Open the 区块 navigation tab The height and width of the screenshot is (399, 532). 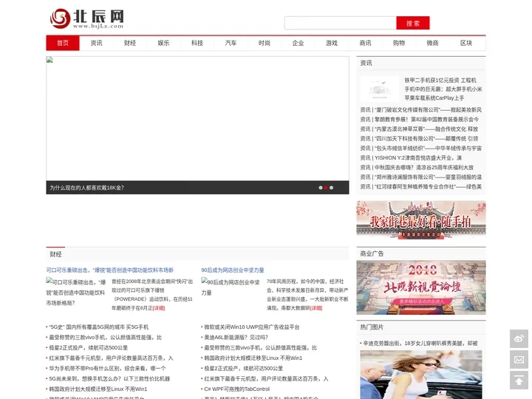coord(465,43)
